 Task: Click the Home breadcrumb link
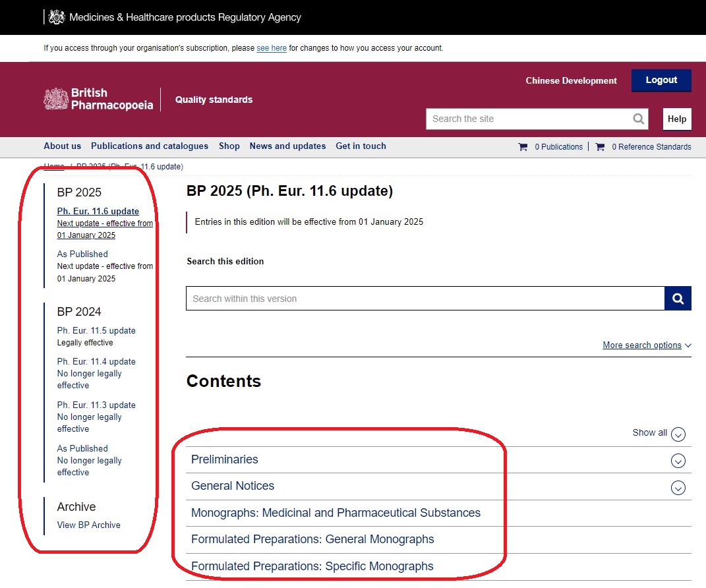point(54,167)
